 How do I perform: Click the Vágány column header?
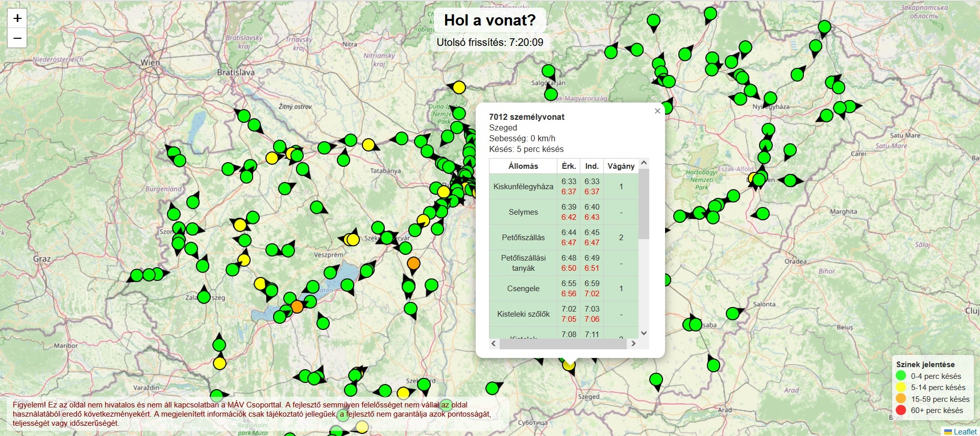[621, 166]
